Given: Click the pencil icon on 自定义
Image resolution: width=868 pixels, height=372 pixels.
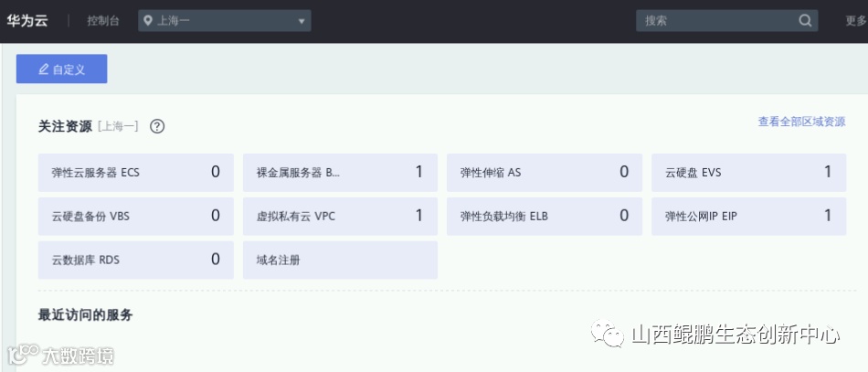Looking at the screenshot, I should (x=42, y=69).
